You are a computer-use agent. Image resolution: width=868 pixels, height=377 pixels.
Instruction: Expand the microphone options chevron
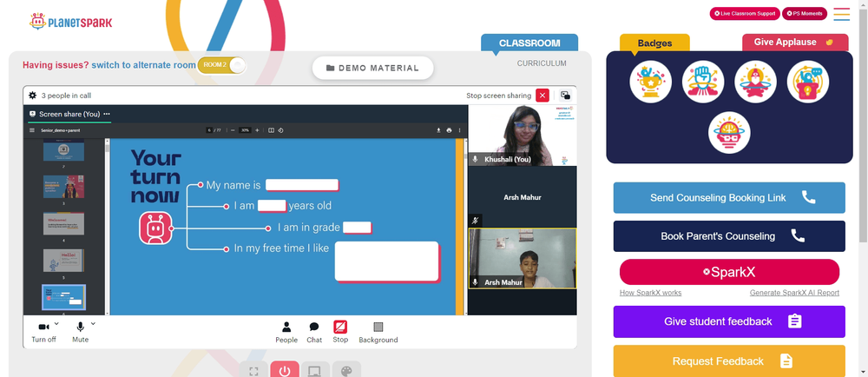93,323
